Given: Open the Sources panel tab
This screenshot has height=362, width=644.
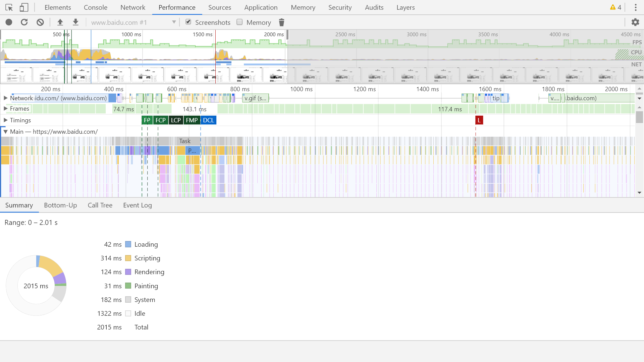Looking at the screenshot, I should [x=219, y=7].
